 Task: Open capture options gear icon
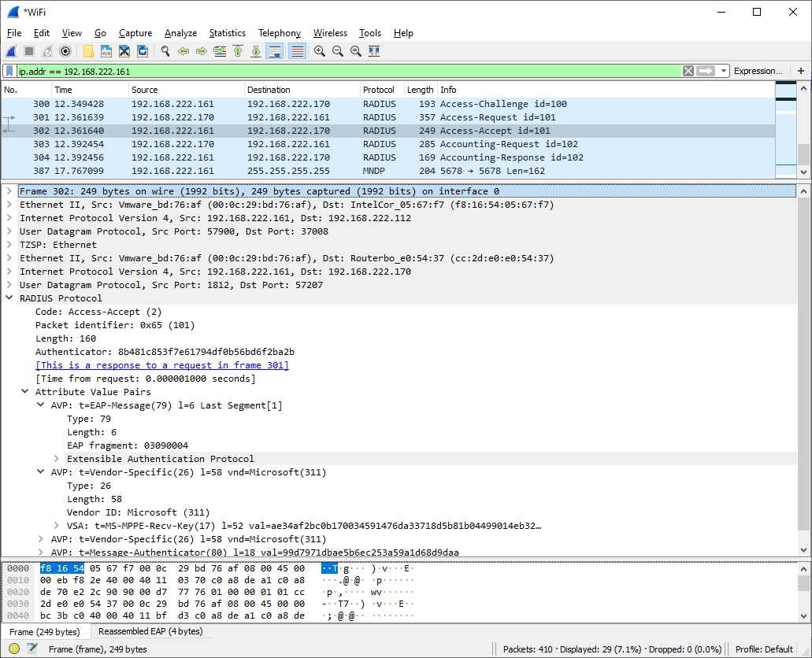(x=65, y=51)
